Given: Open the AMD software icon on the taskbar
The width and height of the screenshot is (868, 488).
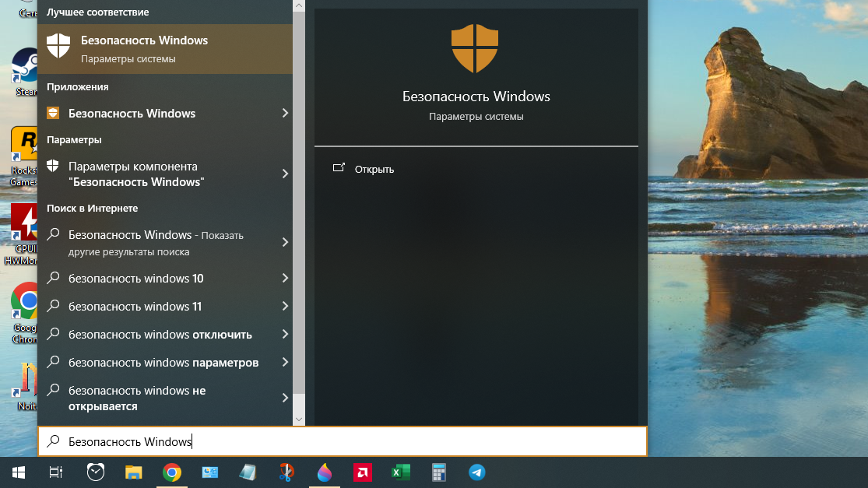Looking at the screenshot, I should 363,472.
